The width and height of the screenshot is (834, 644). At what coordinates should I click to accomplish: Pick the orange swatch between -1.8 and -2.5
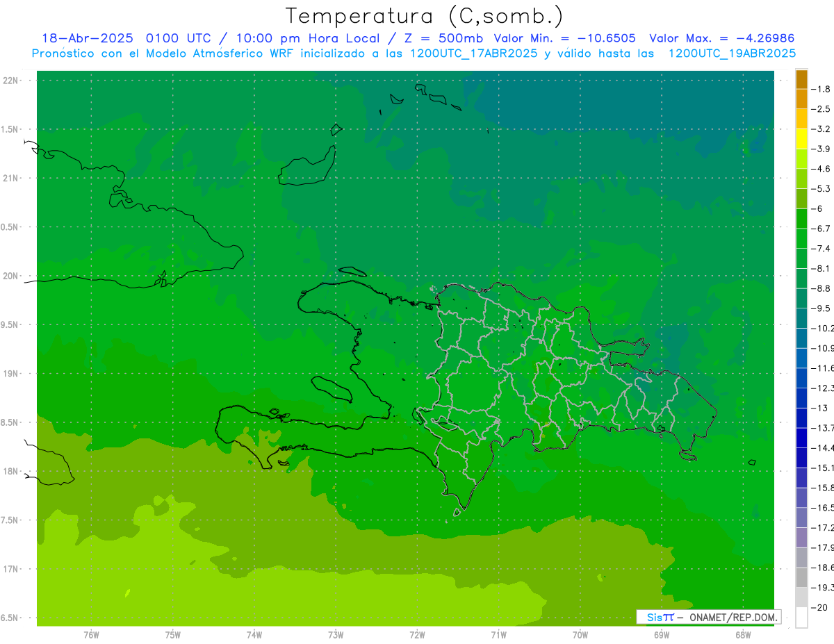click(801, 99)
